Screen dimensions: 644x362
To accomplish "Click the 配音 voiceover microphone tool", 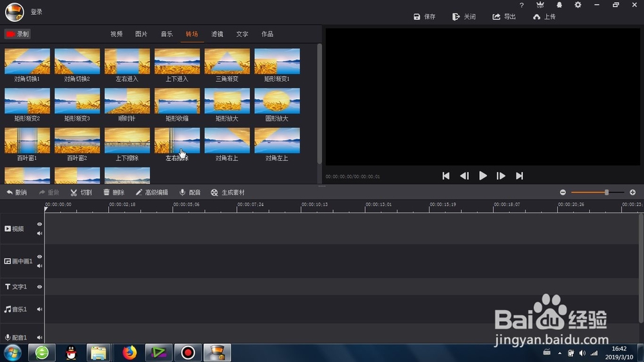I will pos(190,193).
